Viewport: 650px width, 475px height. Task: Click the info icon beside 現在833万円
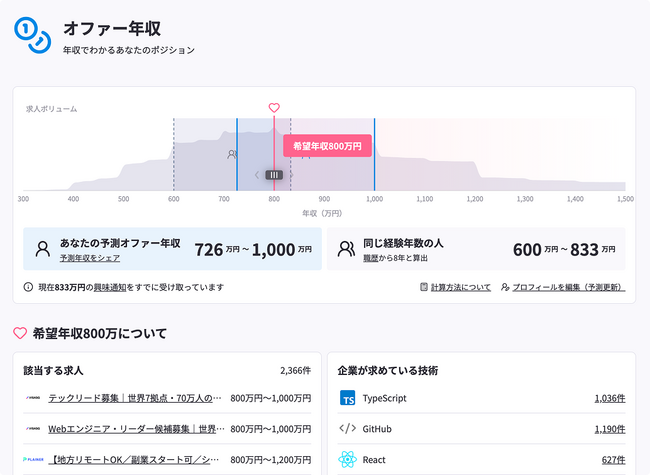click(x=28, y=287)
